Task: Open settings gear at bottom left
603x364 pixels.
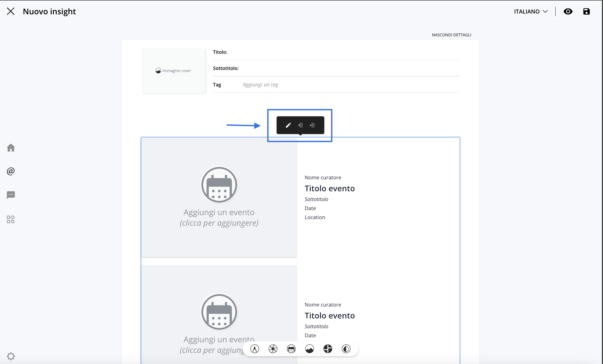Action: click(x=11, y=356)
